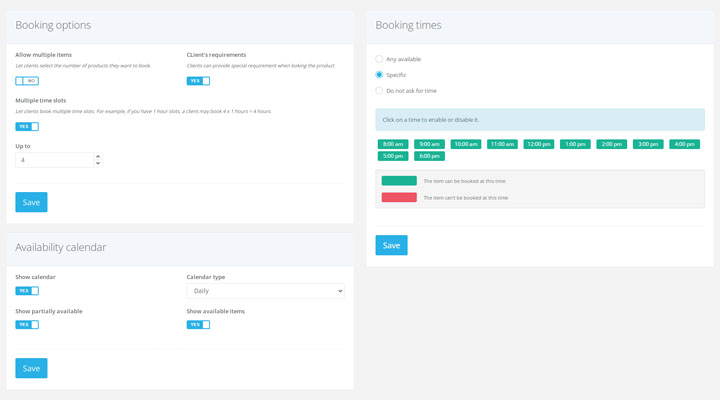
Task: Select the Any available radio option
Action: [379, 59]
